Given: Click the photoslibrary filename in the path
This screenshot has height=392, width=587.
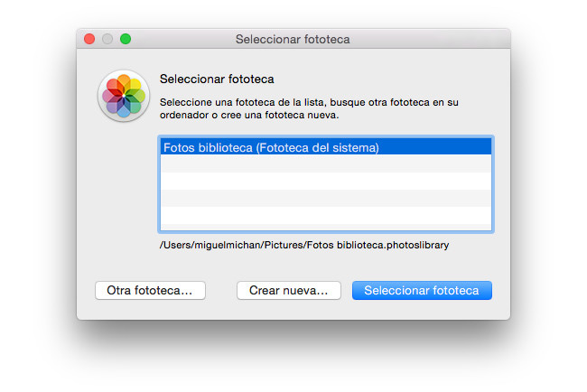Looking at the screenshot, I should coord(393,245).
